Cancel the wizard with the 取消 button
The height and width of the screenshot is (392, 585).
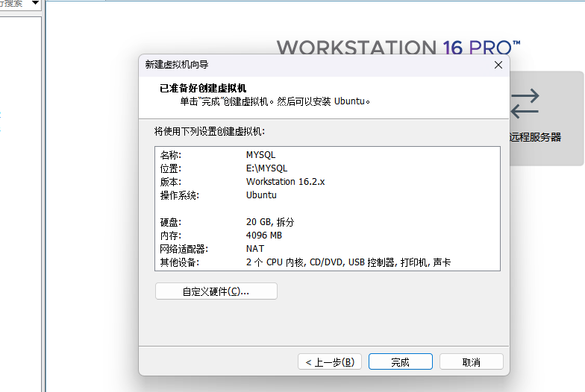pos(472,362)
